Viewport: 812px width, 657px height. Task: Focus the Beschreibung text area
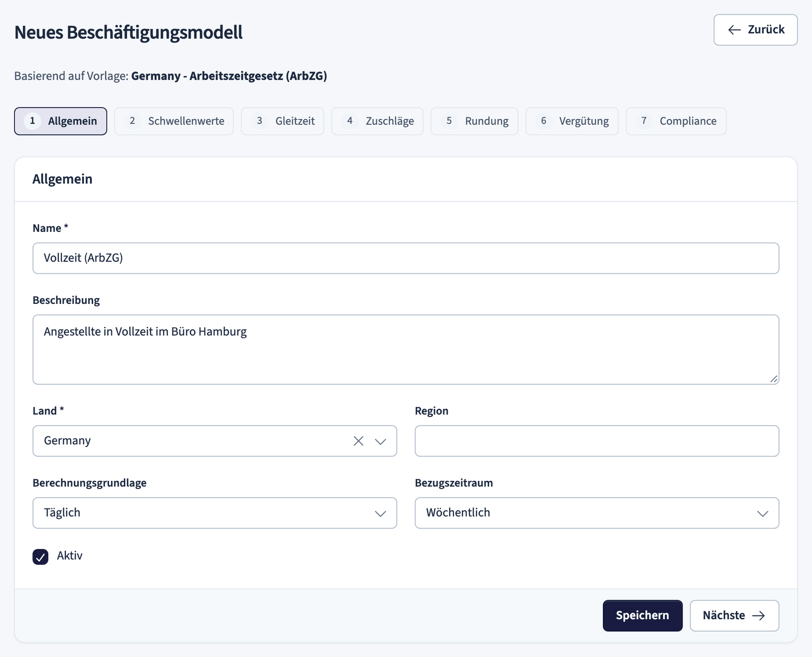pos(406,350)
